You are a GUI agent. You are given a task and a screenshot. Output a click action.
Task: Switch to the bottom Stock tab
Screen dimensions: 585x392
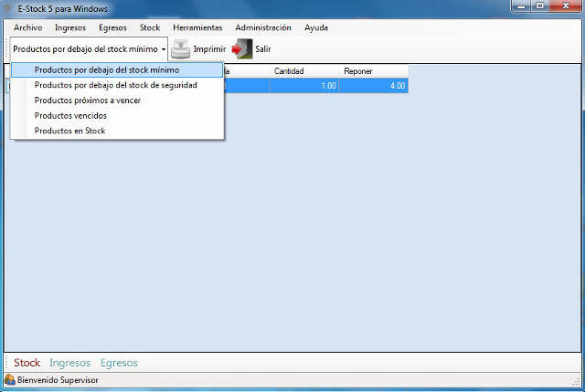click(27, 363)
